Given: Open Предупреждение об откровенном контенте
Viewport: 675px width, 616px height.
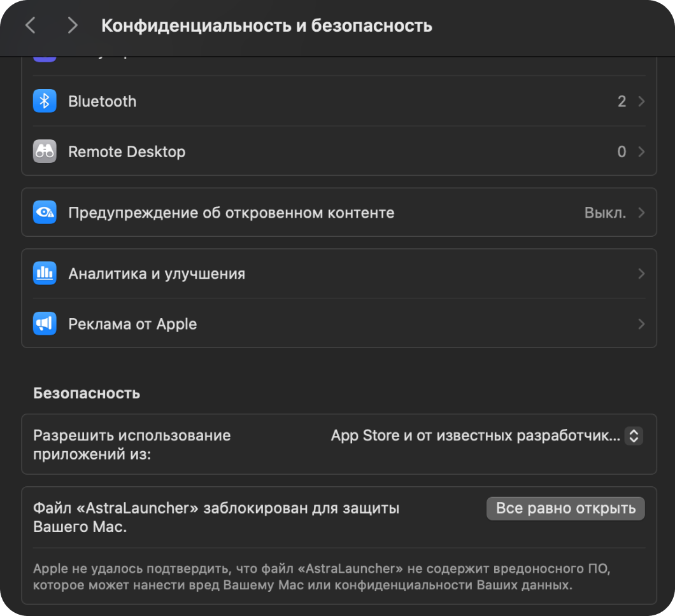Looking at the screenshot, I should click(x=339, y=213).
